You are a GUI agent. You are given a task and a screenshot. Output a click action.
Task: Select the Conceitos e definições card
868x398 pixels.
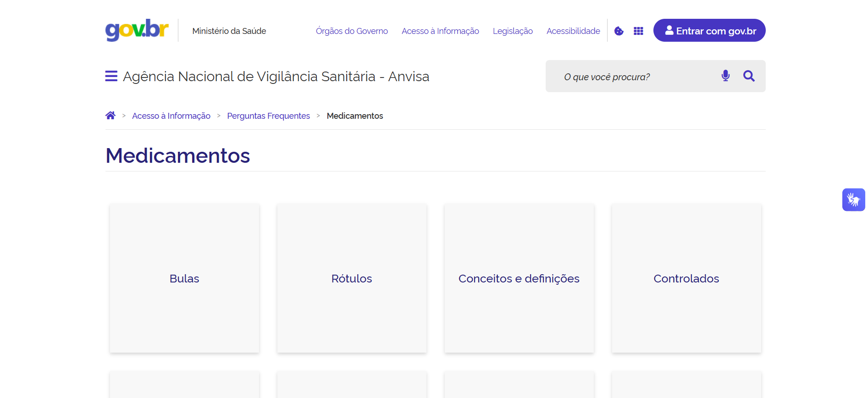(x=519, y=278)
